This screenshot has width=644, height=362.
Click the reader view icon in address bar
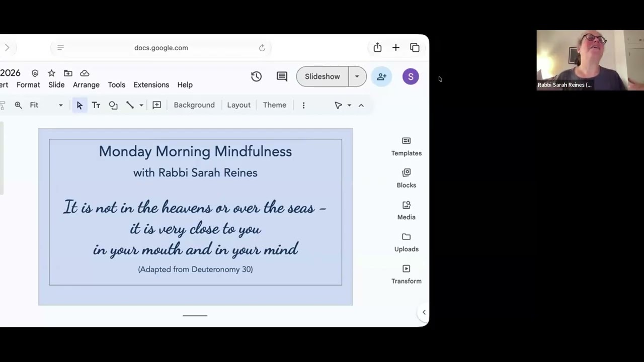point(60,48)
